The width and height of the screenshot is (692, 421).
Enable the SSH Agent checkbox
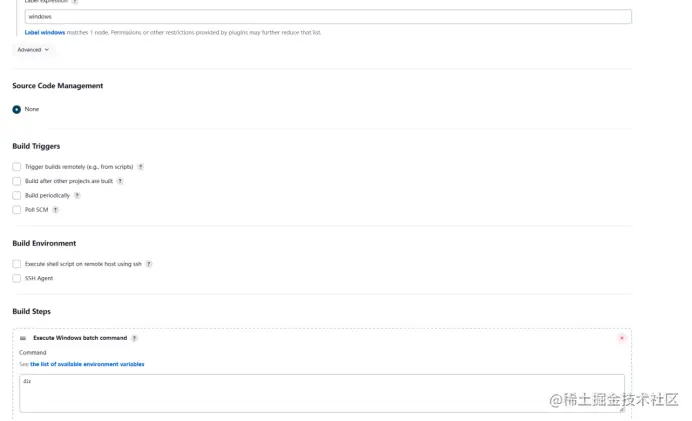(x=17, y=278)
